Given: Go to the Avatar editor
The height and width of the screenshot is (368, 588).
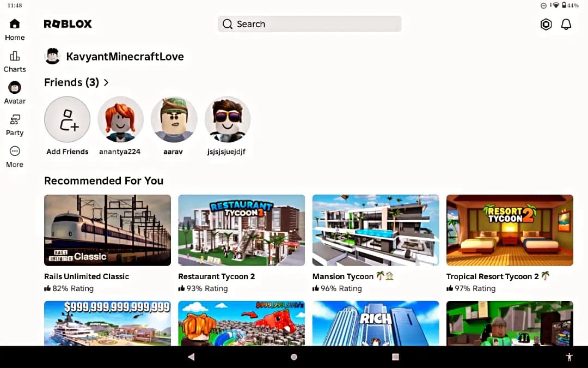Looking at the screenshot, I should [15, 93].
